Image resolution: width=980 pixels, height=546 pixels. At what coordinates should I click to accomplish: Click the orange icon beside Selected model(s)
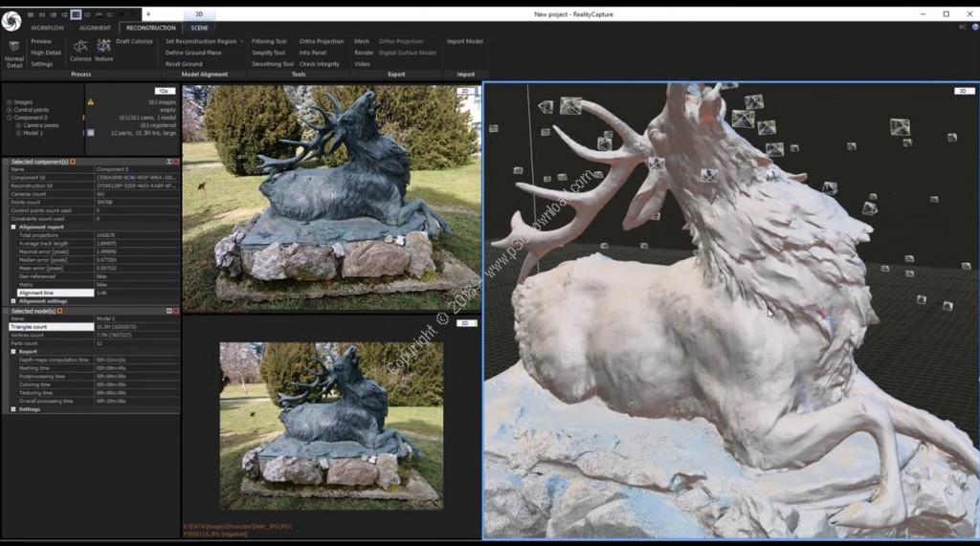59,311
